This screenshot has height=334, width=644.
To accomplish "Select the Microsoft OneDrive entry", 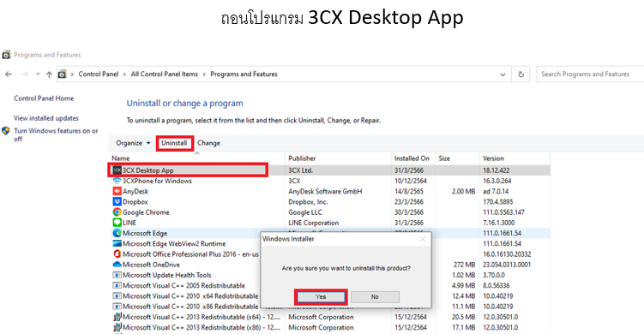I will click(151, 265).
